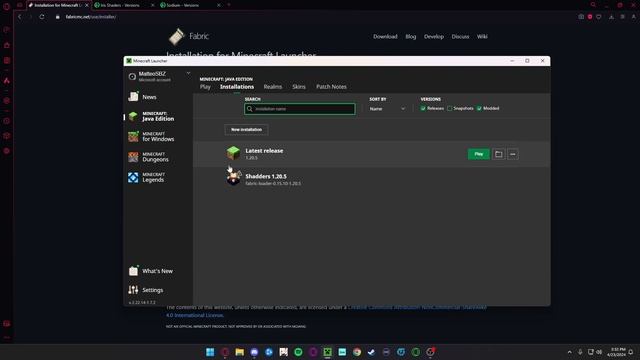Open Spotify from the taskbar
This screenshot has height=360, width=640.
298,352
